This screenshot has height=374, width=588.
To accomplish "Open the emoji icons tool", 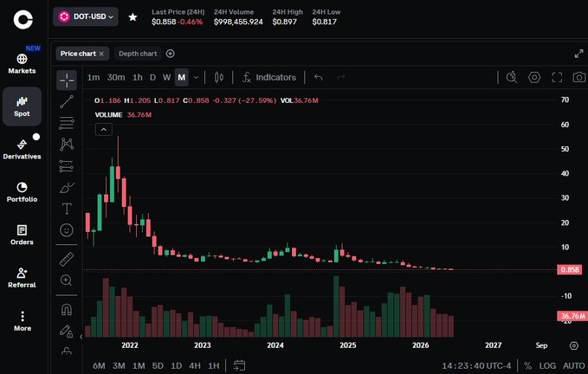I will pos(67,229).
